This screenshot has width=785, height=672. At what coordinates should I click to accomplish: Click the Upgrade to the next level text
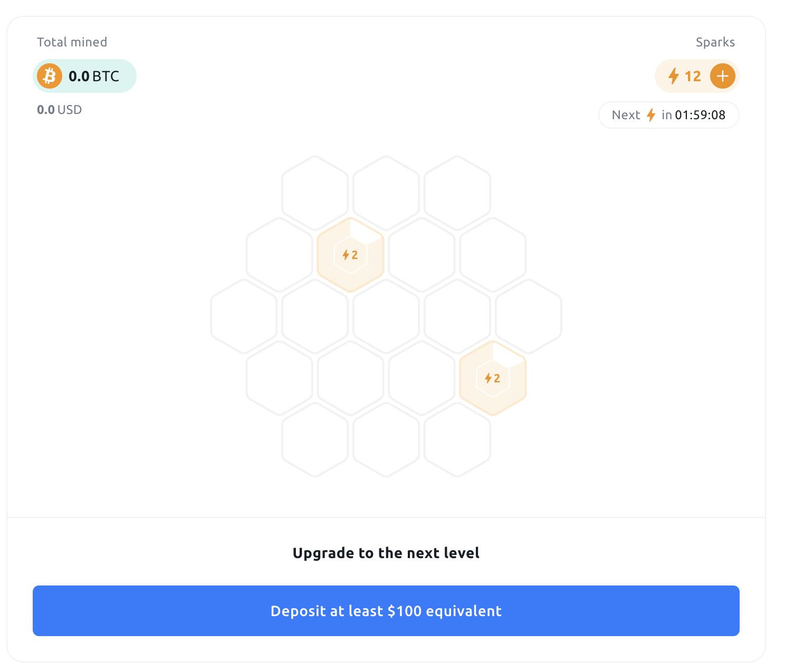coord(386,553)
